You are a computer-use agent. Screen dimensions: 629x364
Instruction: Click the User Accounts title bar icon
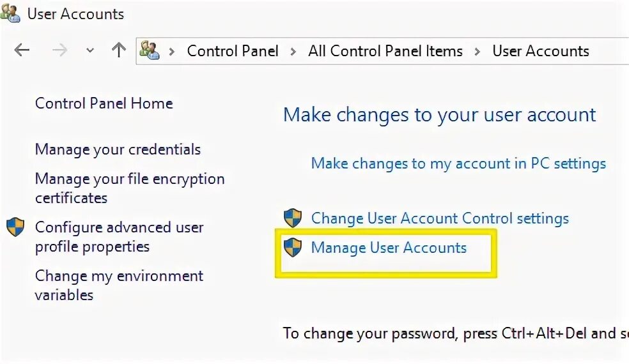tap(10, 13)
